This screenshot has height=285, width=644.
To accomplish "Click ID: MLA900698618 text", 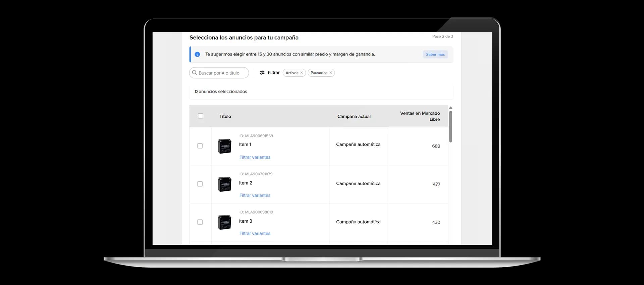I will pos(256,212).
